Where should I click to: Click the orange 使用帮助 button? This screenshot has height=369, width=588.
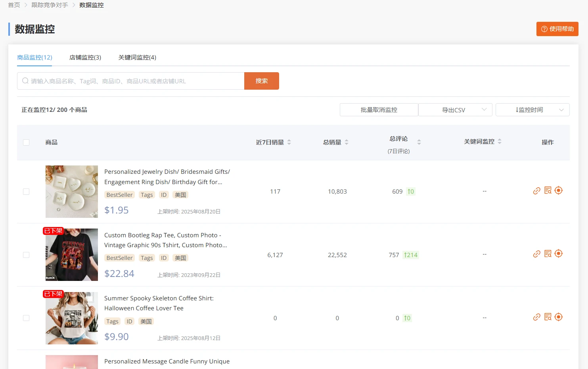coord(557,29)
